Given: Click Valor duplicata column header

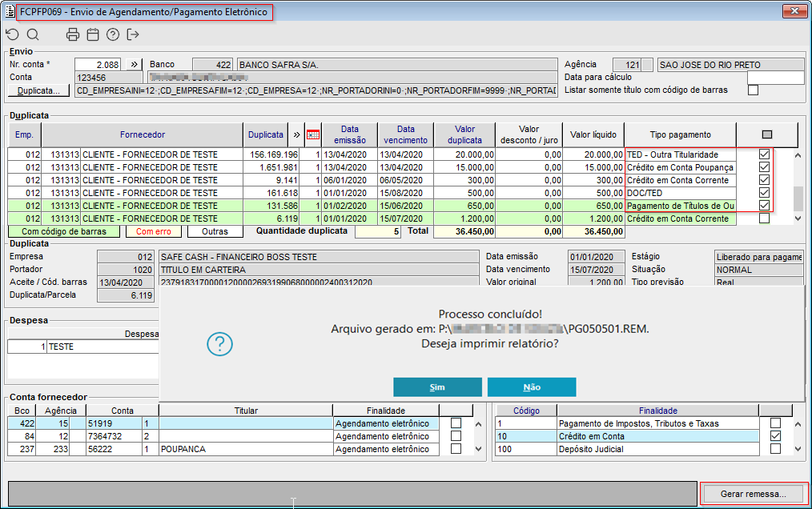Looking at the screenshot, I should coord(464,134).
